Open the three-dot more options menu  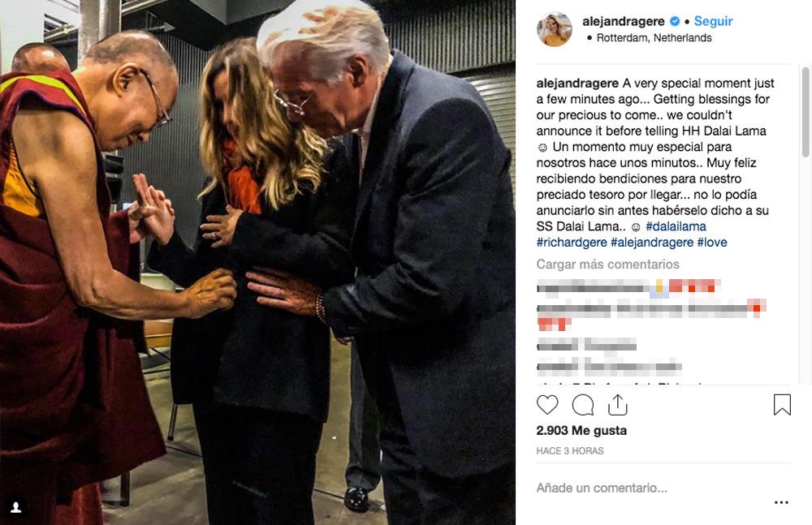pos(781,502)
